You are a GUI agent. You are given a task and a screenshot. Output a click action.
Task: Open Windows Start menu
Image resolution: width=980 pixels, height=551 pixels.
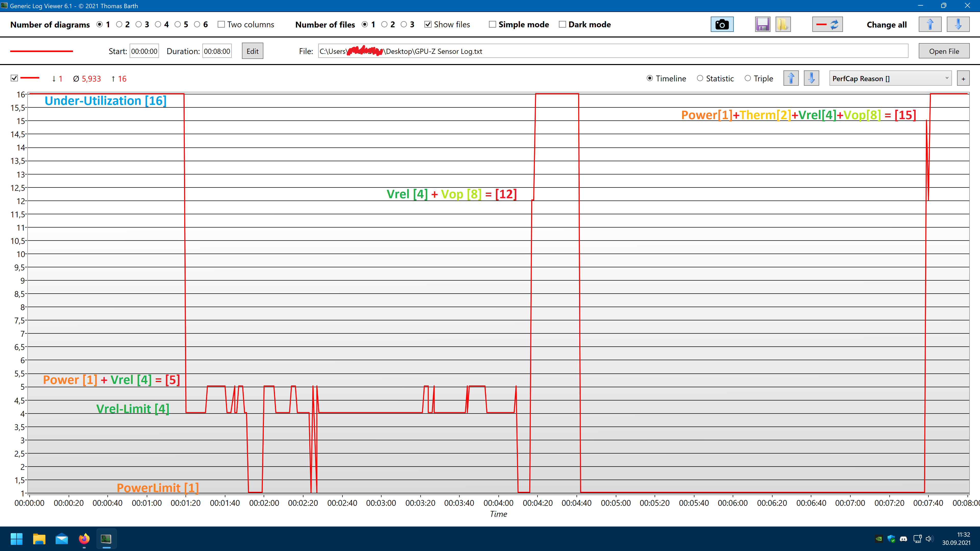click(16, 539)
